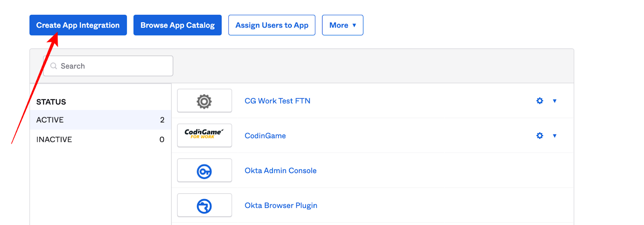Click Assign Users to App button
The width and height of the screenshot is (644, 225).
tap(272, 25)
